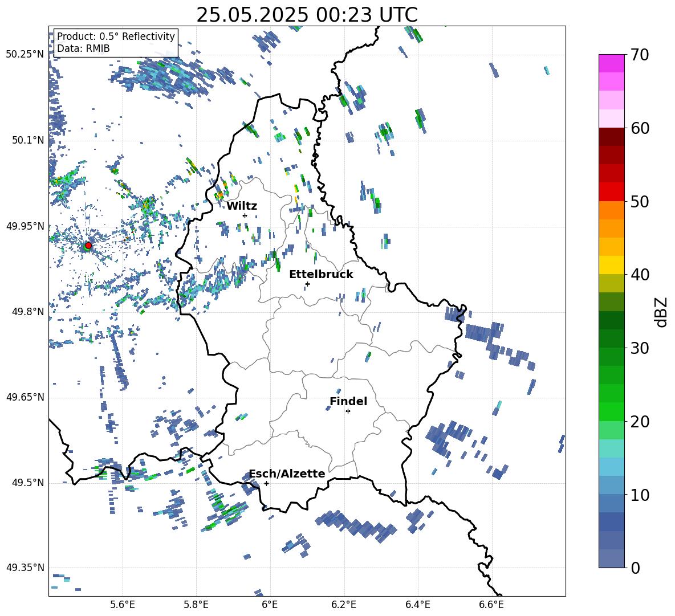Click the magenta top colorbar segment
The height and width of the screenshot is (616, 675).
pyautogui.click(x=611, y=63)
